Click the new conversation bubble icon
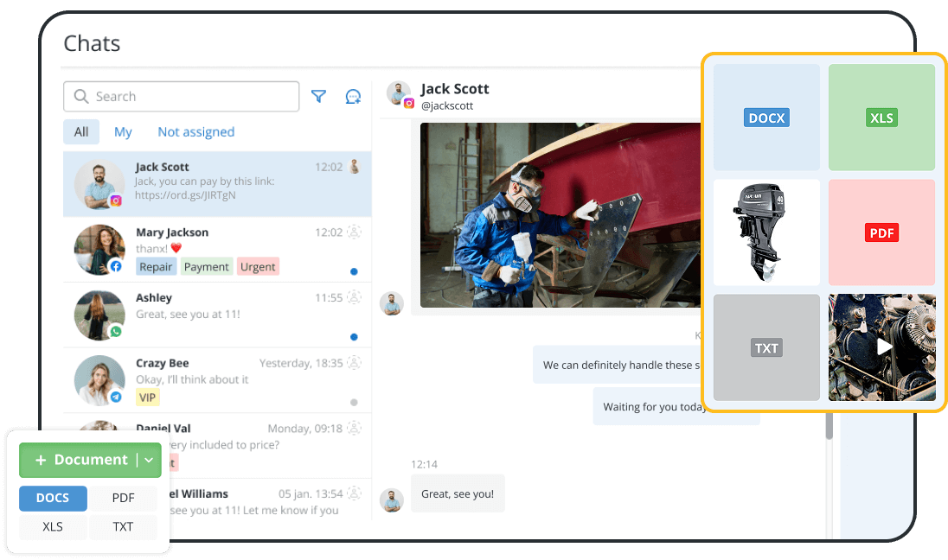 [x=353, y=96]
